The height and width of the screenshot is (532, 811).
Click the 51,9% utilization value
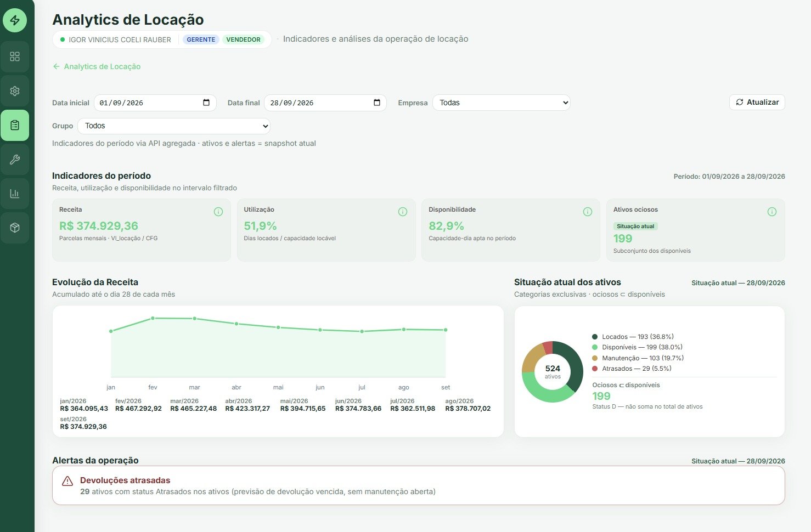point(260,226)
